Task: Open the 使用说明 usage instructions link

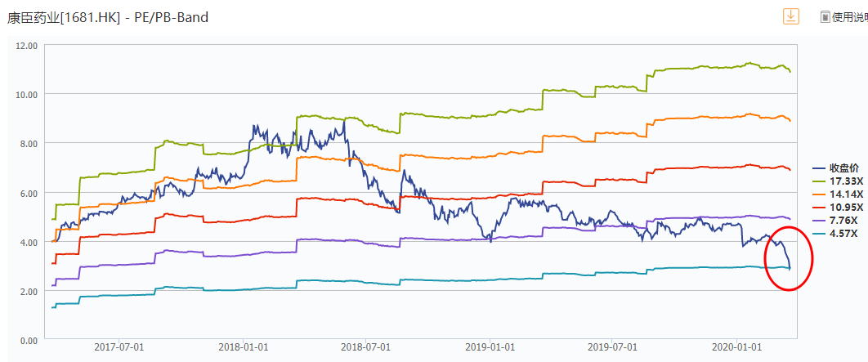Action: [850, 16]
